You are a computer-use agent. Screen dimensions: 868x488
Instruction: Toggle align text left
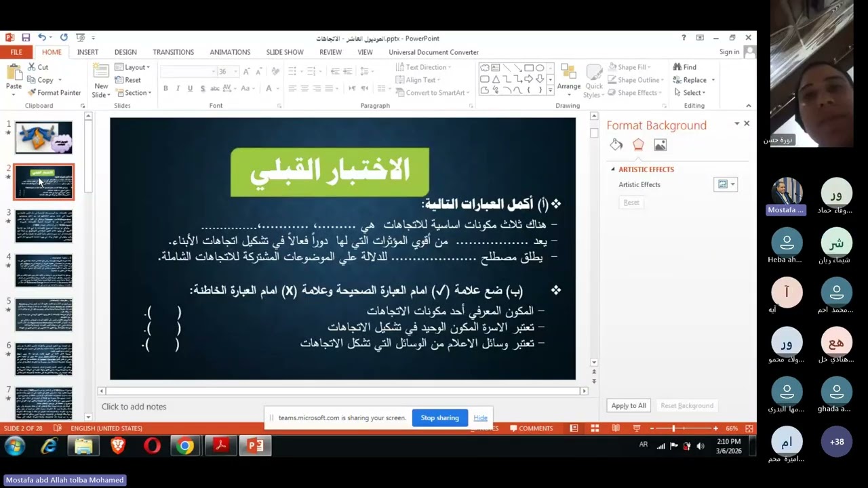292,89
